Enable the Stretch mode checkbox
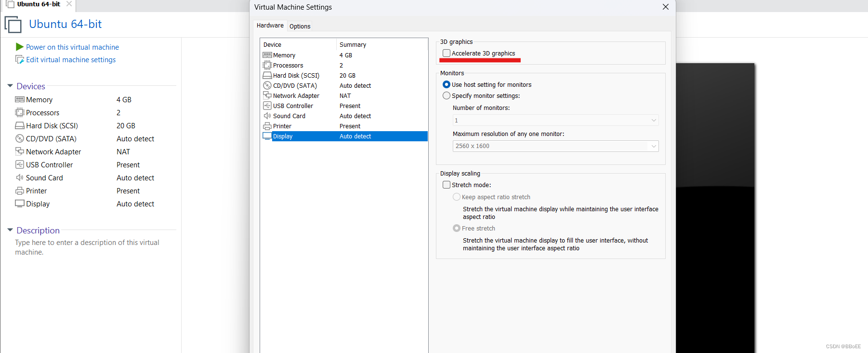This screenshot has height=353, width=868. pyautogui.click(x=447, y=185)
